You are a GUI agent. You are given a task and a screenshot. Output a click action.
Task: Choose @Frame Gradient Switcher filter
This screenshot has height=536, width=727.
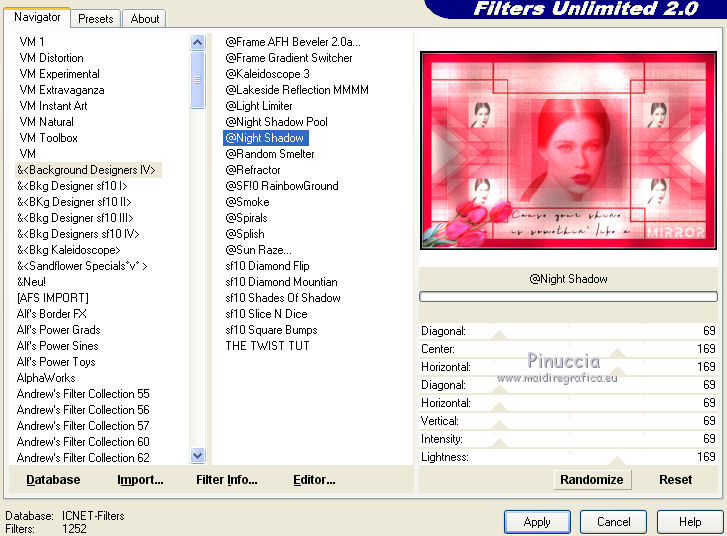pos(289,58)
